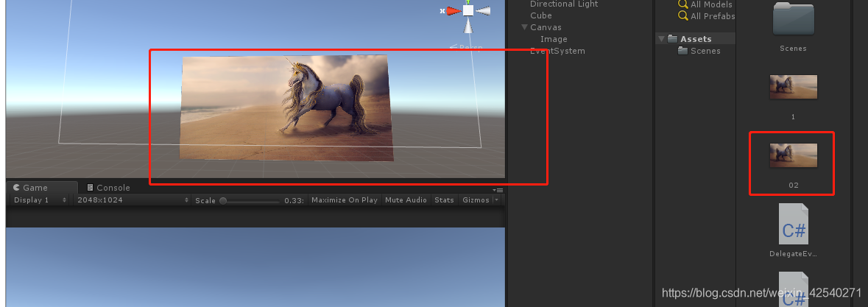
Task: Toggle Maximize On Play
Action: 345,200
